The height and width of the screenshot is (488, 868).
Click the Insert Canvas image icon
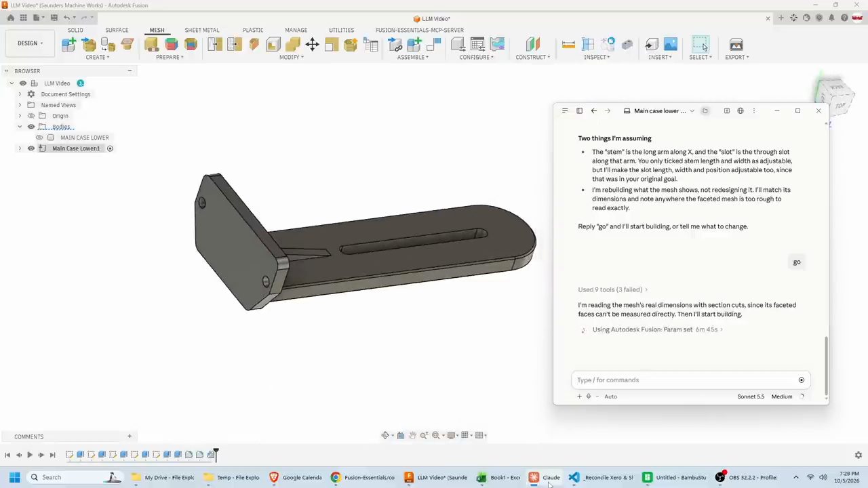[671, 45]
